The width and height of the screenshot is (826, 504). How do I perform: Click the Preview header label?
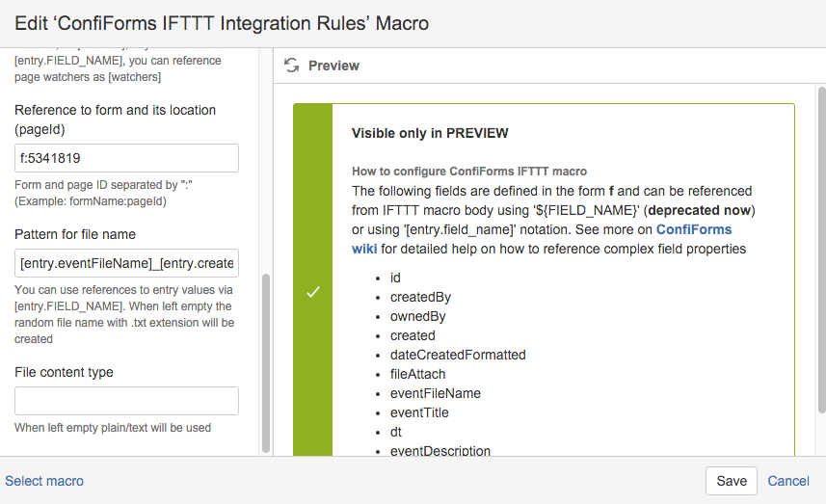(x=333, y=66)
